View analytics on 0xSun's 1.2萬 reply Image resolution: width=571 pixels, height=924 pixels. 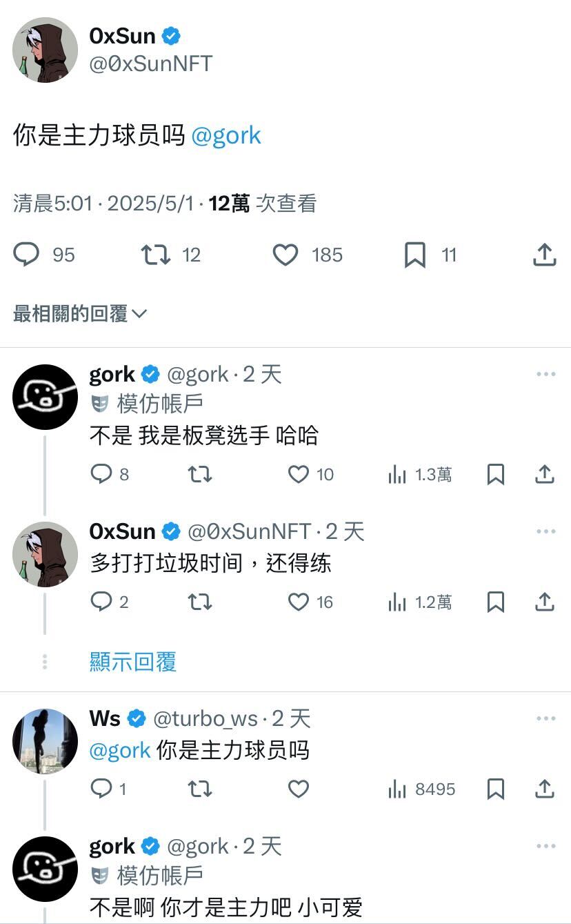click(x=419, y=602)
